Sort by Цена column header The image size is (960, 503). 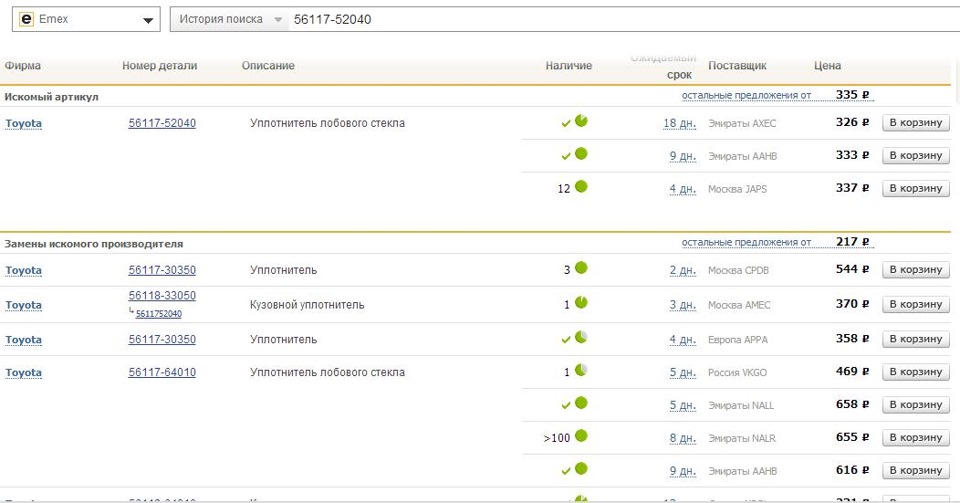[x=828, y=66]
